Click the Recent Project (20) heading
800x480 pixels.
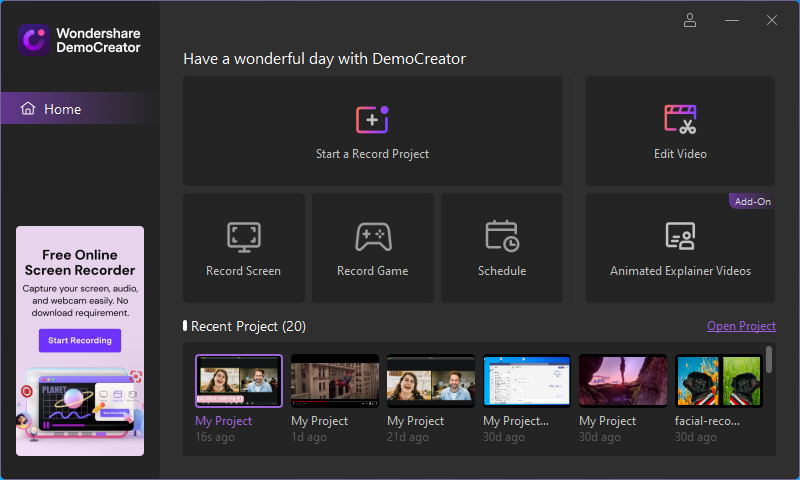(x=248, y=326)
